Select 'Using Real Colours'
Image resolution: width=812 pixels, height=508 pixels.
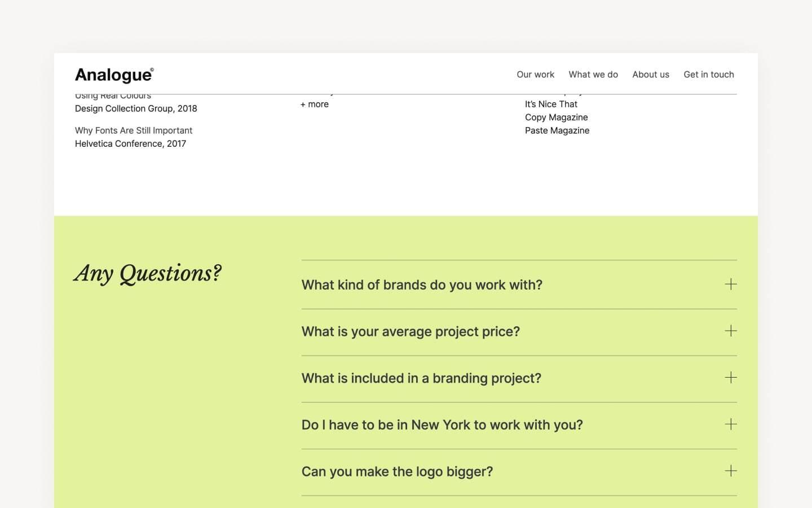pyautogui.click(x=112, y=95)
